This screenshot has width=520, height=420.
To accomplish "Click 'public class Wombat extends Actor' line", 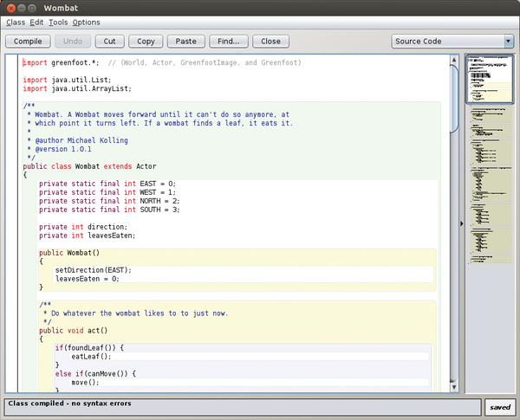I will [x=89, y=166].
